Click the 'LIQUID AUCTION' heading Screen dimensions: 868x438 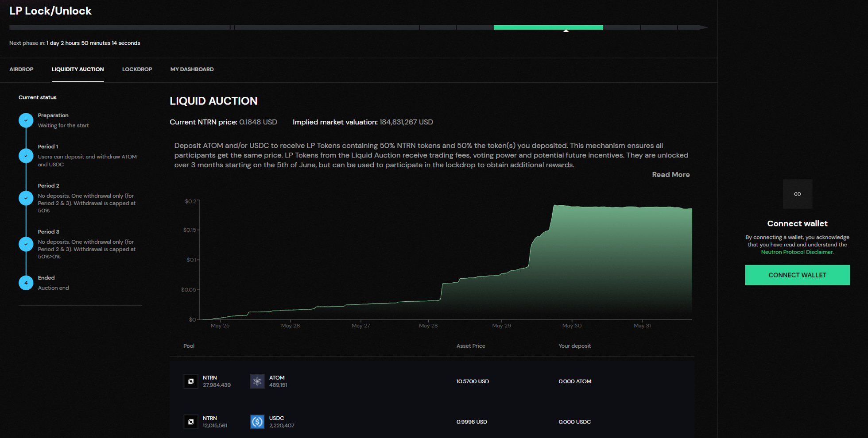point(213,101)
